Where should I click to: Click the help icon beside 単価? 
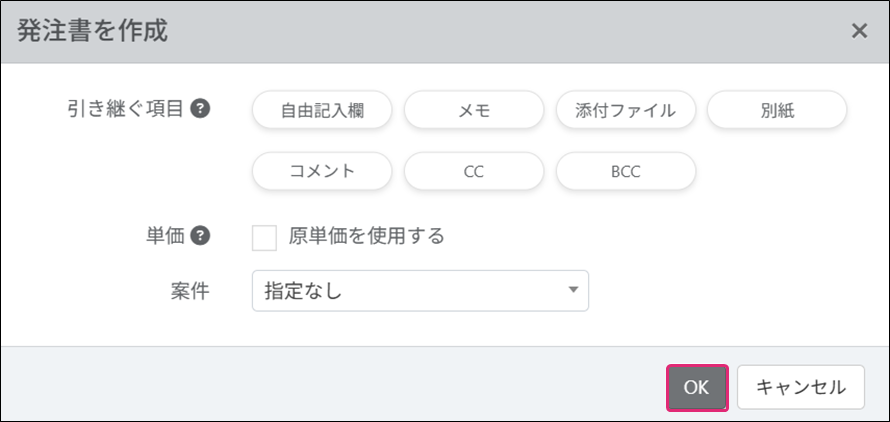[200, 237]
